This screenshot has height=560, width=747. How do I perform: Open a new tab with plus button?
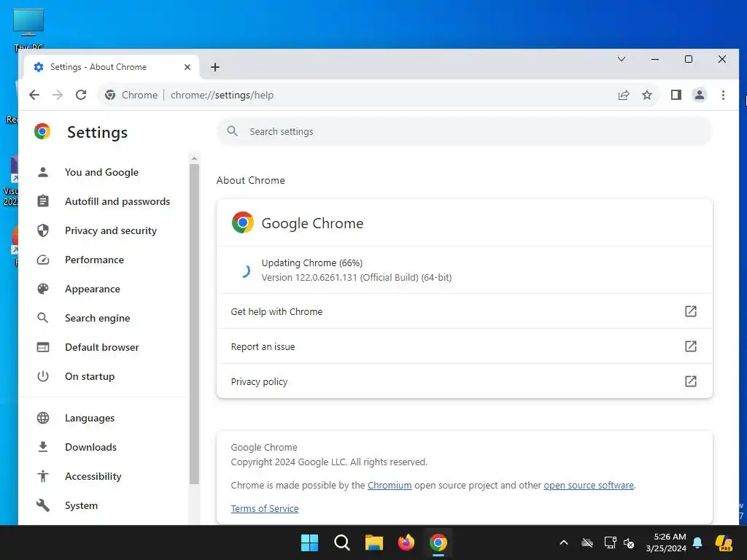(x=215, y=67)
